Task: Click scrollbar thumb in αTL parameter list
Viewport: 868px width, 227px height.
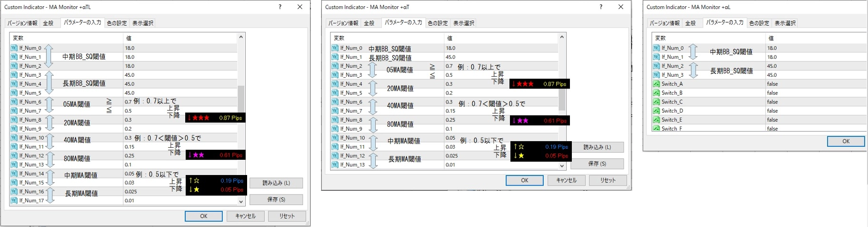Action: 241,99
